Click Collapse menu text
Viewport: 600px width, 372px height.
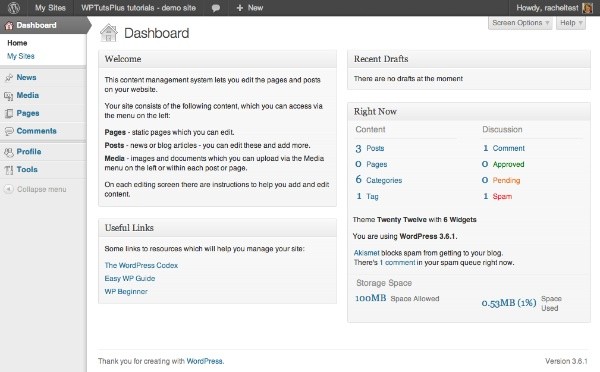pos(42,189)
